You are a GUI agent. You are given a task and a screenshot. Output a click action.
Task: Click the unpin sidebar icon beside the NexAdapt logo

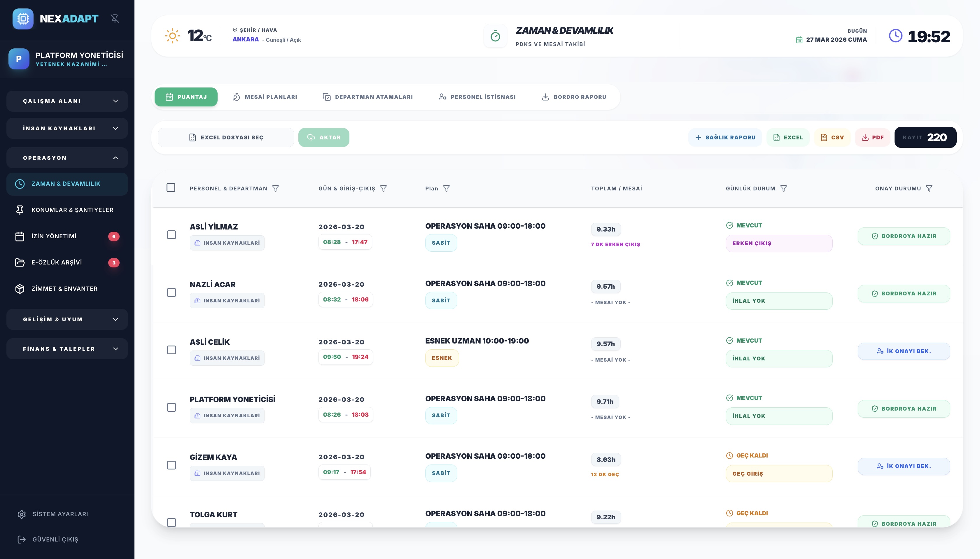click(x=115, y=18)
